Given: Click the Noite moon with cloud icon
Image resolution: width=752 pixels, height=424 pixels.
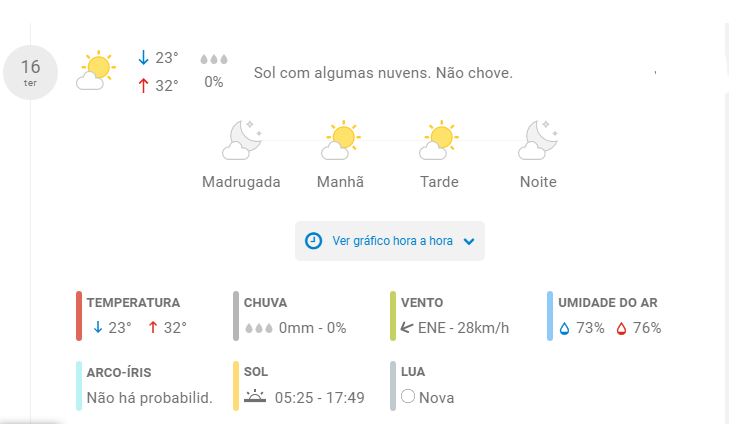Looking at the screenshot, I should coord(537,140).
